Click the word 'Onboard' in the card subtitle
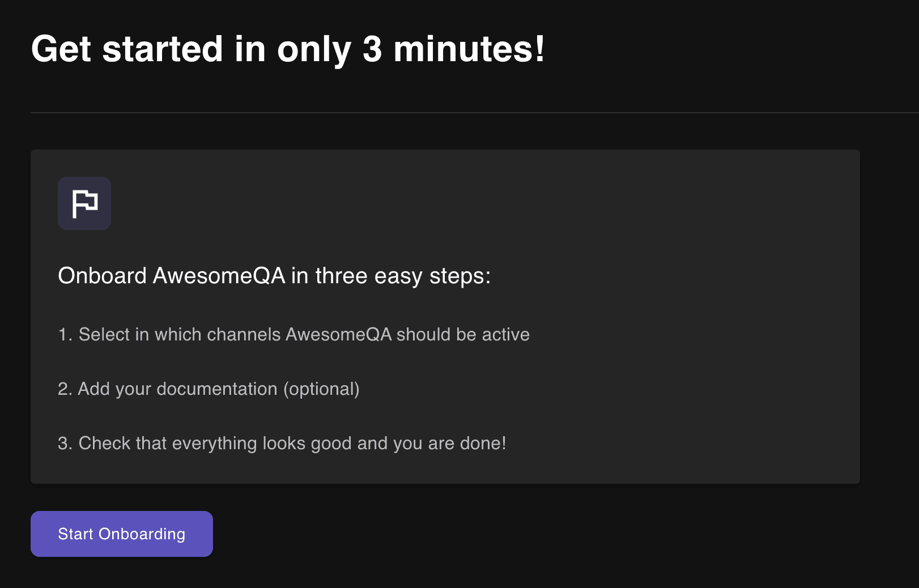This screenshot has height=588, width=919. point(103,276)
